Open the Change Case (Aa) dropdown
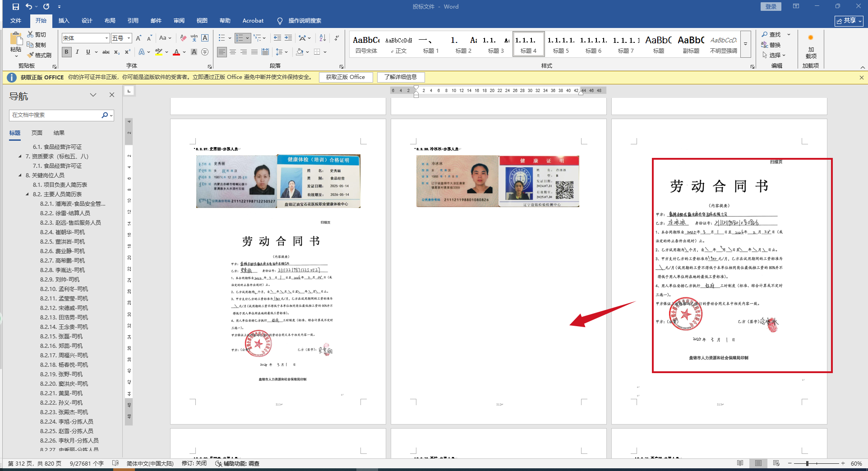The height and width of the screenshot is (471, 868). click(x=165, y=38)
